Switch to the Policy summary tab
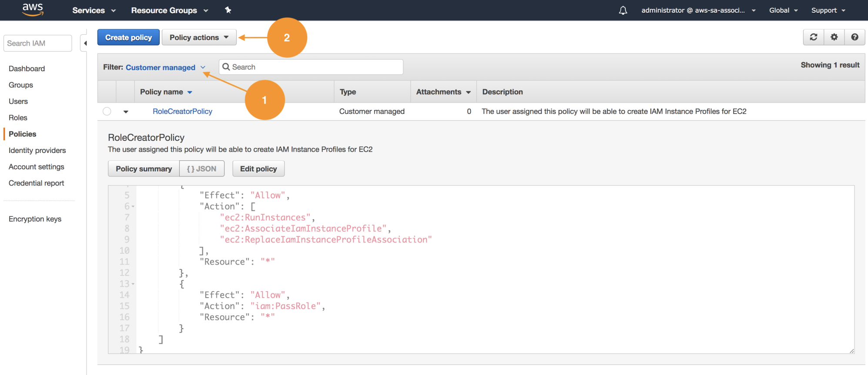868x375 pixels. [x=144, y=169]
